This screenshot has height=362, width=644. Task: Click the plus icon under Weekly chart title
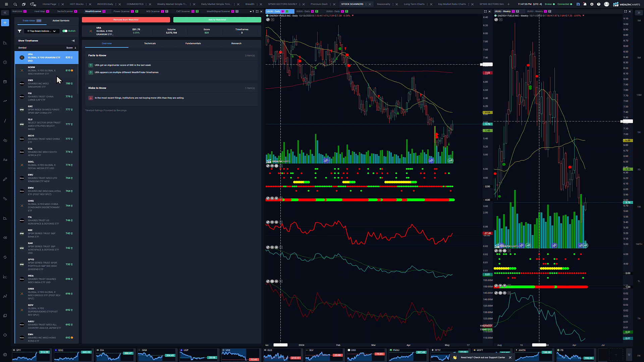pyautogui.click(x=500, y=20)
